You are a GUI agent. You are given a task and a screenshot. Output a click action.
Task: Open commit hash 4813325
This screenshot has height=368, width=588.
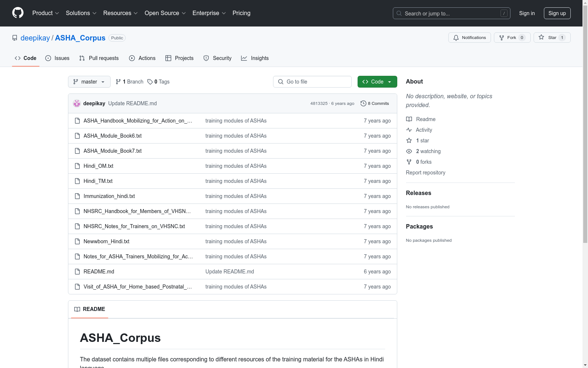click(x=319, y=103)
